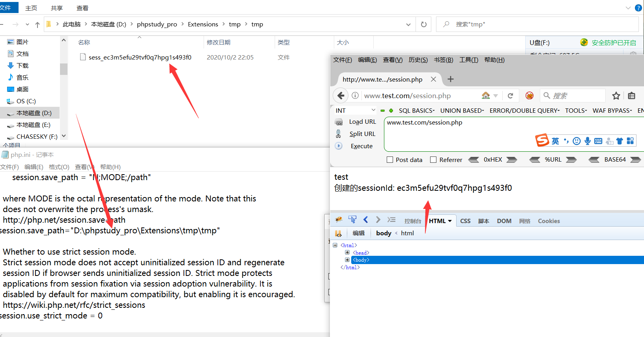Bookmark this page with the star icon
The height and width of the screenshot is (337, 644).
tap(616, 95)
